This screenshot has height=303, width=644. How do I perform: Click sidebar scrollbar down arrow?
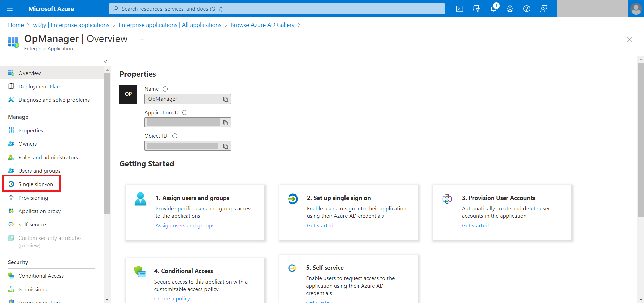click(x=107, y=299)
